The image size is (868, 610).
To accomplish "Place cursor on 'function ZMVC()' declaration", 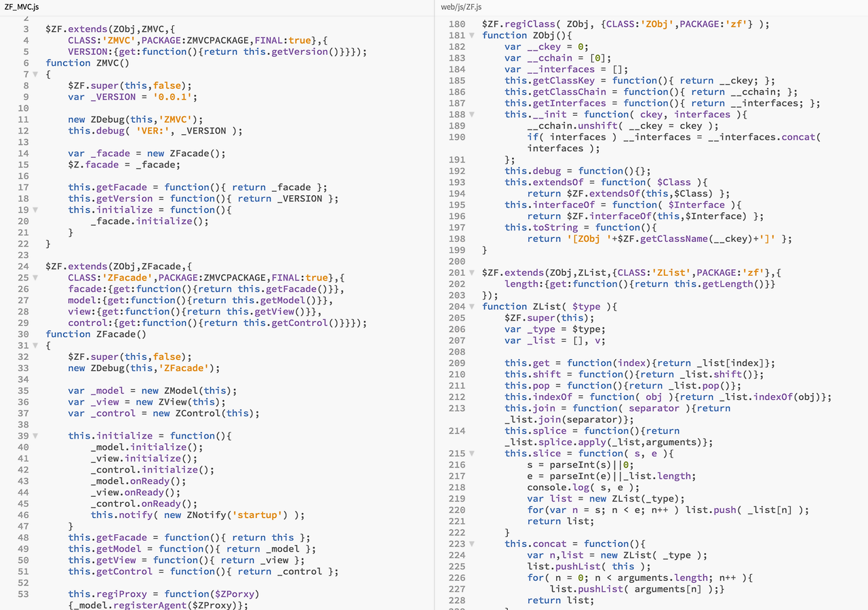I will [x=87, y=63].
